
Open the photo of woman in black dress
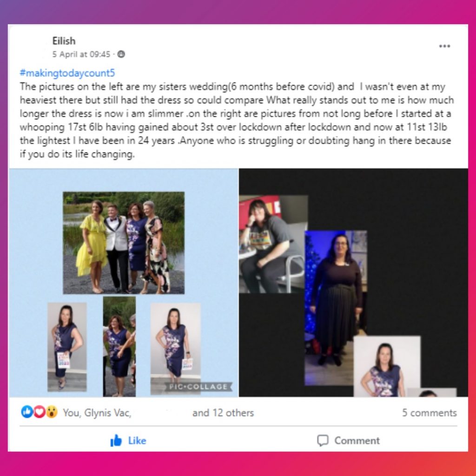click(x=336, y=308)
